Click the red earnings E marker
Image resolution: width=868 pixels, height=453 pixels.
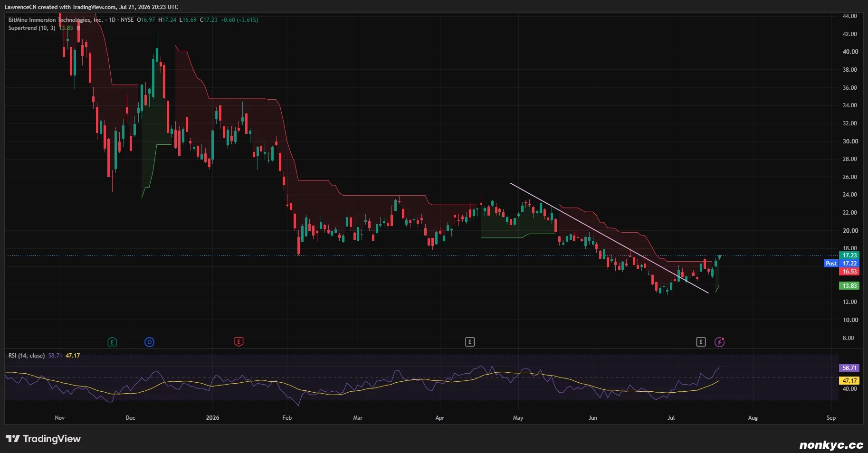(239, 342)
